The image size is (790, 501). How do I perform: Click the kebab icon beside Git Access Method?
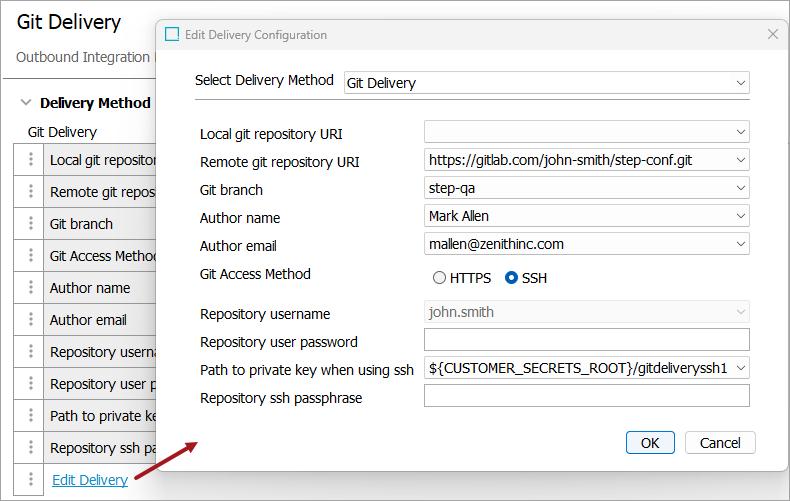[31, 256]
